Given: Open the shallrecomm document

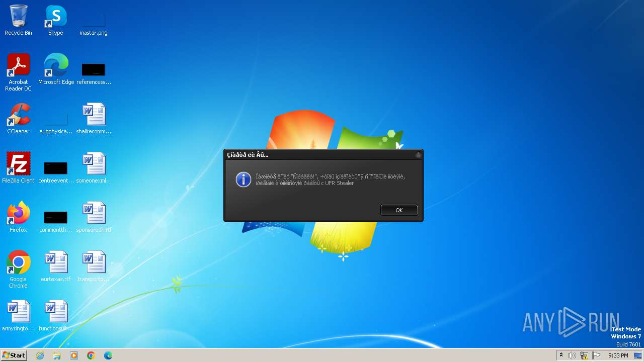Looking at the screenshot, I should pos(94,119).
